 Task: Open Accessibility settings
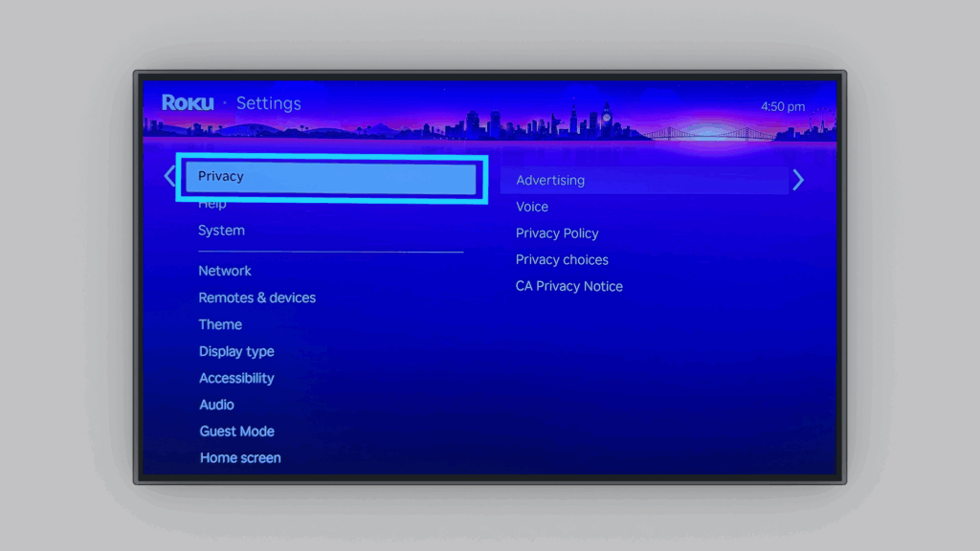pyautogui.click(x=236, y=378)
